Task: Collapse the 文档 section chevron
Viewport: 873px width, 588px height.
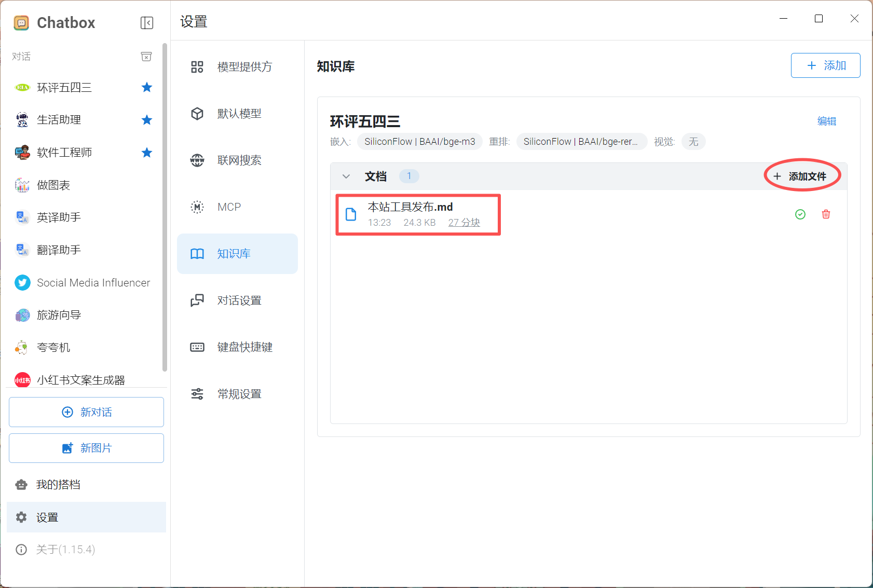Action: (x=346, y=176)
